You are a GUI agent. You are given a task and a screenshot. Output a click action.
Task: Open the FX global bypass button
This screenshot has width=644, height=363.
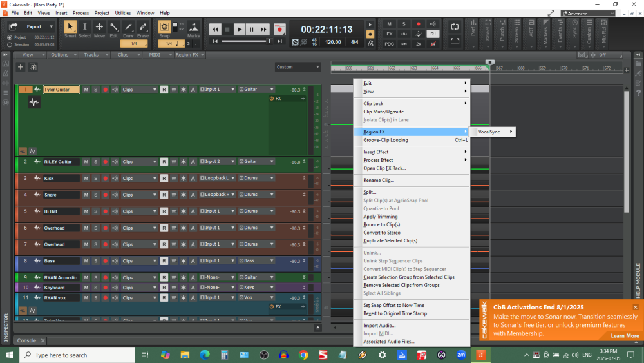coord(390,34)
